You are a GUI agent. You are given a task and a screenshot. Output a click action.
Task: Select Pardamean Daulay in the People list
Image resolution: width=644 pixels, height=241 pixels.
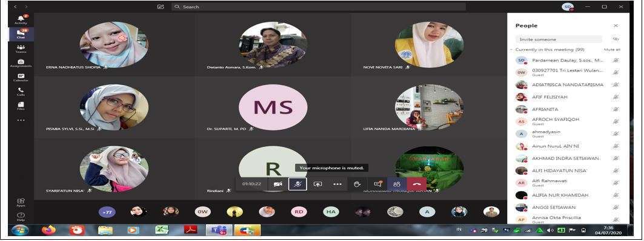point(568,61)
